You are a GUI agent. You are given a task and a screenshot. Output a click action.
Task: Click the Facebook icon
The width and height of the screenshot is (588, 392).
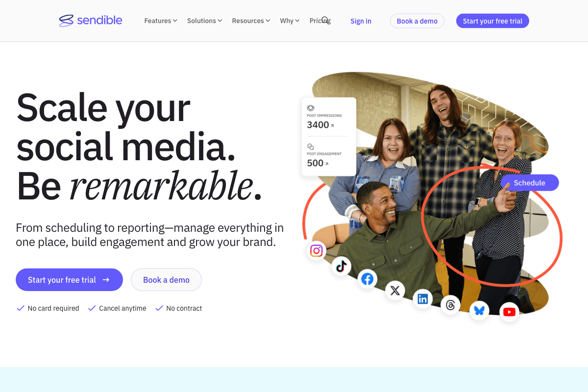[x=367, y=279]
